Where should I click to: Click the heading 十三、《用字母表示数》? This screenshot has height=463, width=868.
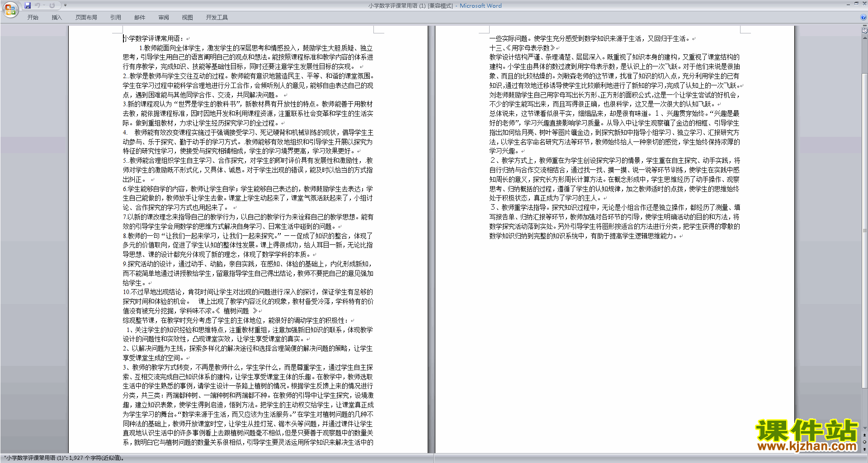point(522,47)
